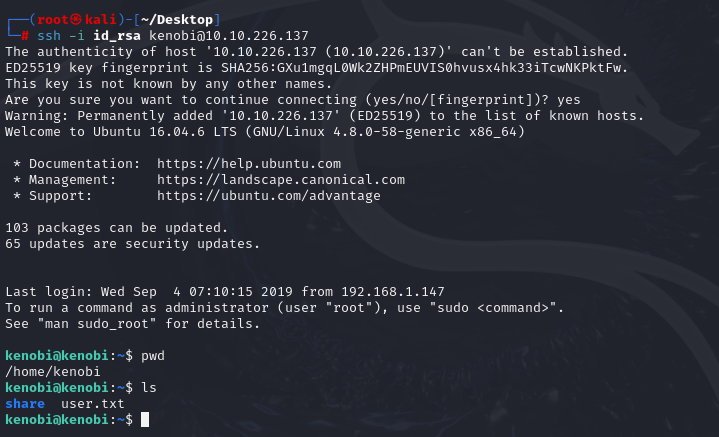Viewport: 719px width, 437px height.
Task: Click the 103 packages can be updated line
Action: pos(116,227)
